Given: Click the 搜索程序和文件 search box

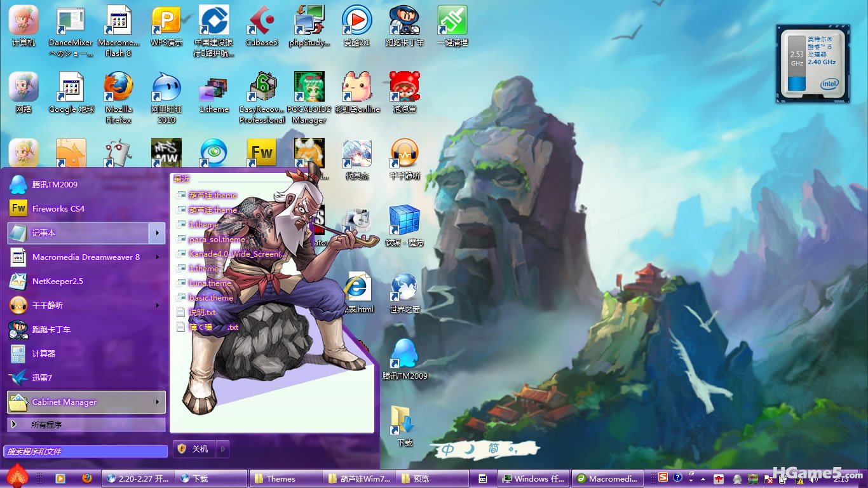Looking at the screenshot, I should pos(86,451).
